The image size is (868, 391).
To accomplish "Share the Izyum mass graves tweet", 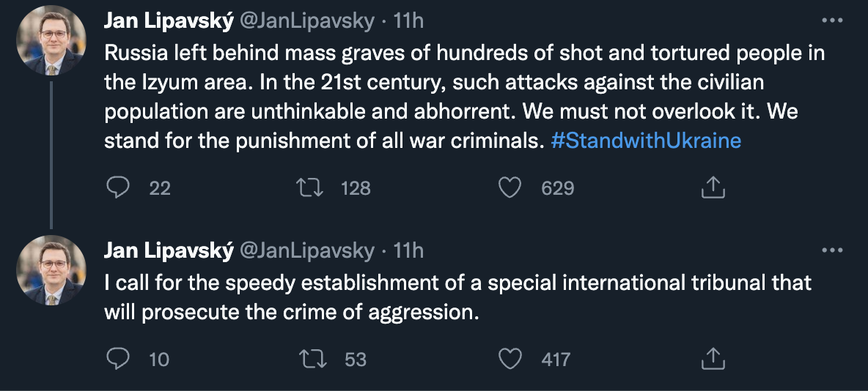I will pyautogui.click(x=713, y=188).
